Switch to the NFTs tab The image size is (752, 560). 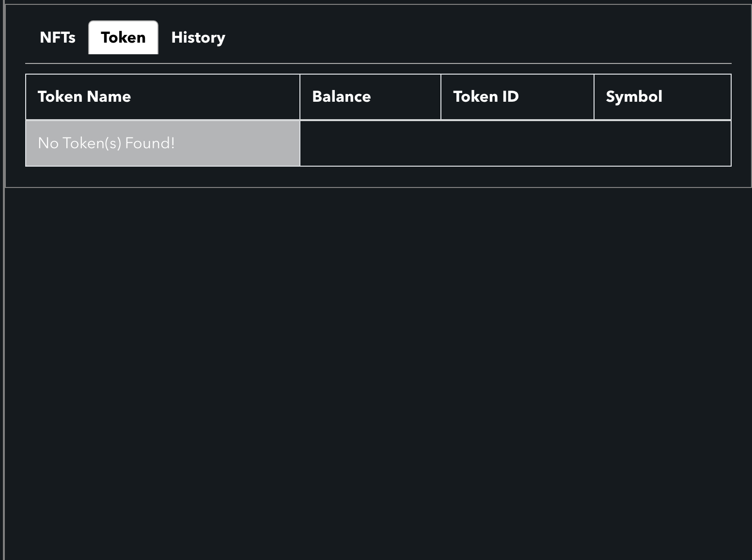point(58,37)
